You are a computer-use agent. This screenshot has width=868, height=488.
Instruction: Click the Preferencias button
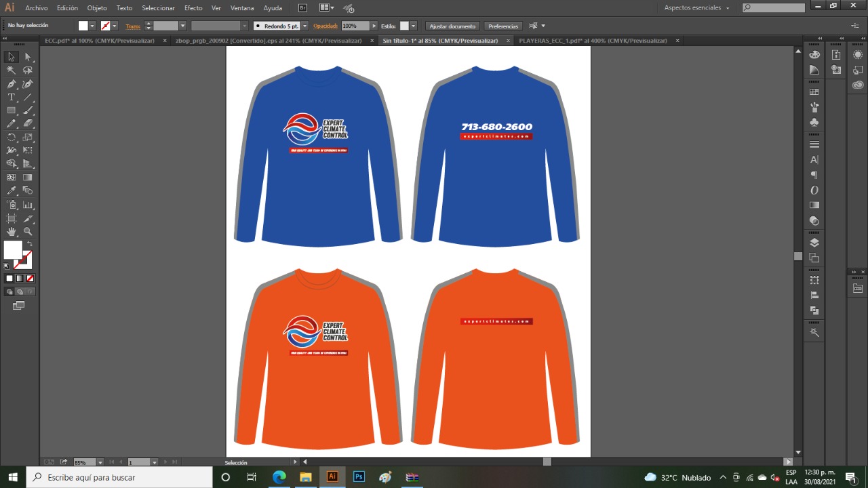pyautogui.click(x=503, y=26)
